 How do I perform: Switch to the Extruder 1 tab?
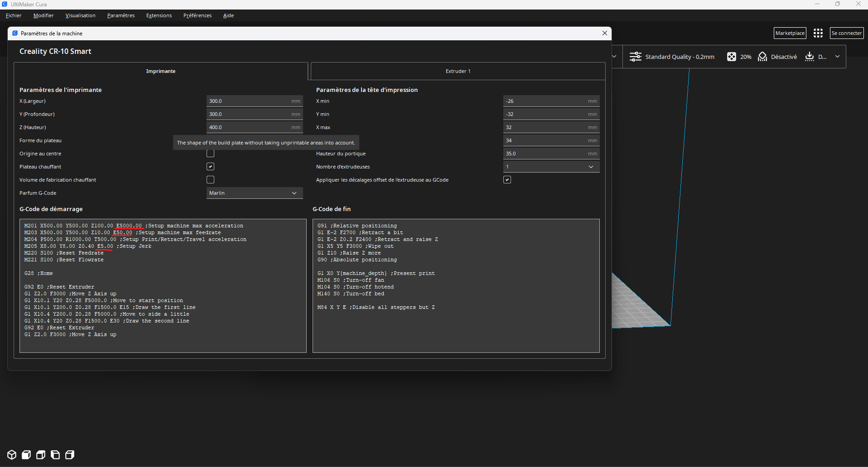pyautogui.click(x=458, y=71)
